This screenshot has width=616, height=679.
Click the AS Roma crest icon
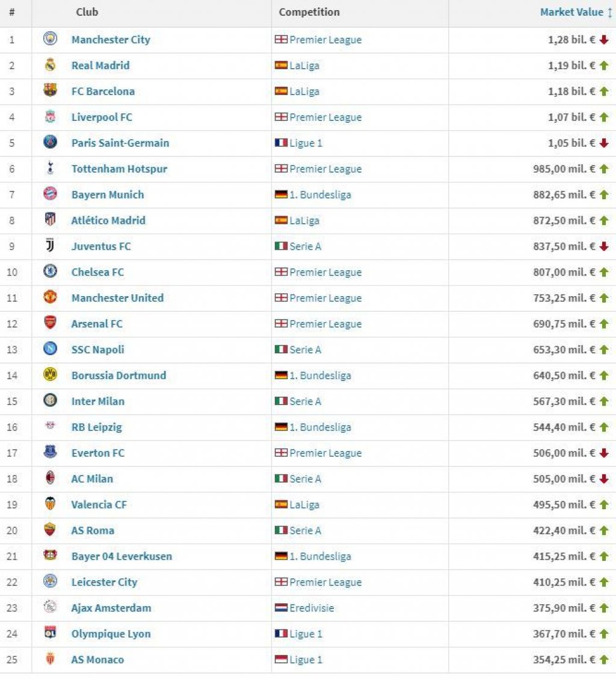[x=50, y=530]
